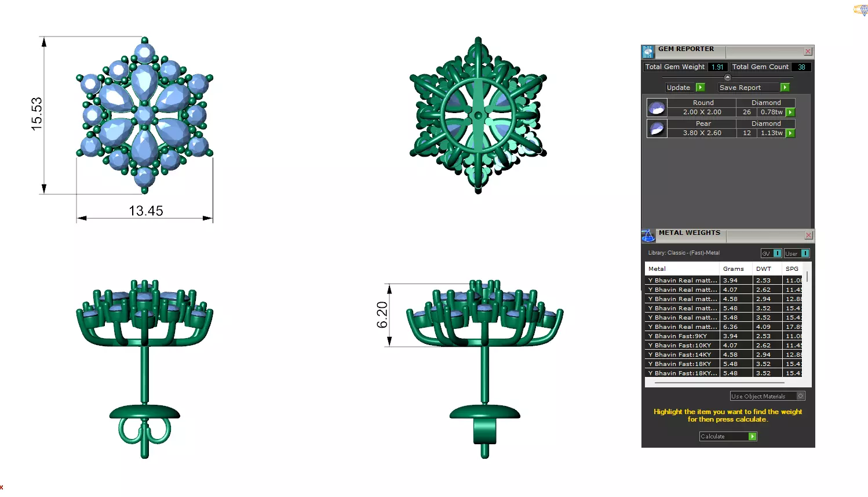This screenshot has width=868, height=497.
Task: Select the Y Bhavin Fast:18KY... bottom row
Action: pos(724,373)
